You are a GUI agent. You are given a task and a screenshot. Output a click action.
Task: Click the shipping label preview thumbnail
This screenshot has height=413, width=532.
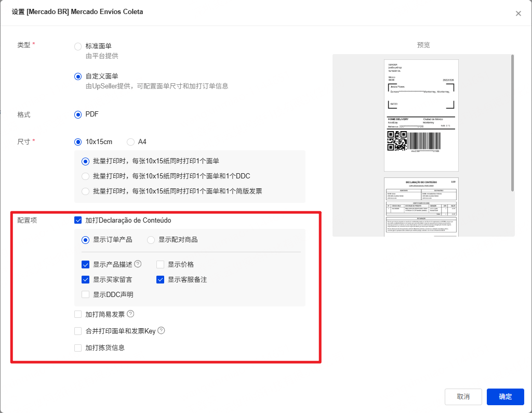(421, 115)
